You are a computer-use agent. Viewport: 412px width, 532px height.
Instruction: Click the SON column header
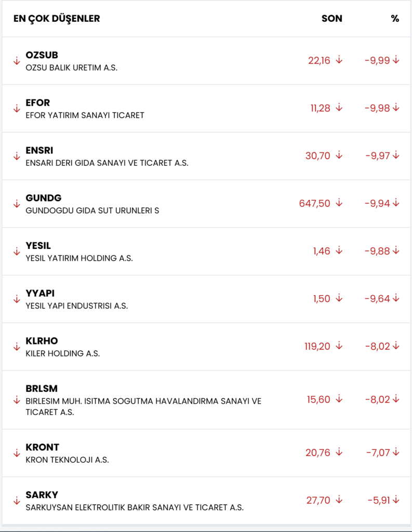pyautogui.click(x=332, y=19)
